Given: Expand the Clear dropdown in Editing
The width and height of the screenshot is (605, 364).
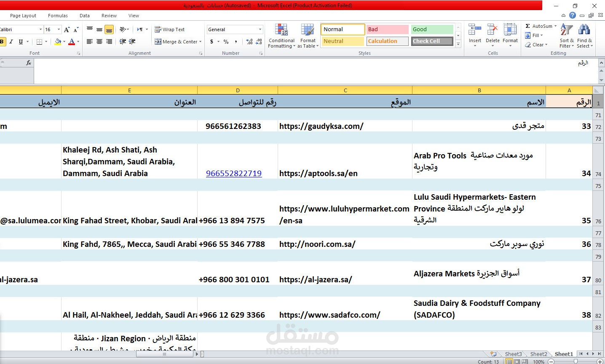Looking at the screenshot, I should [546, 45].
